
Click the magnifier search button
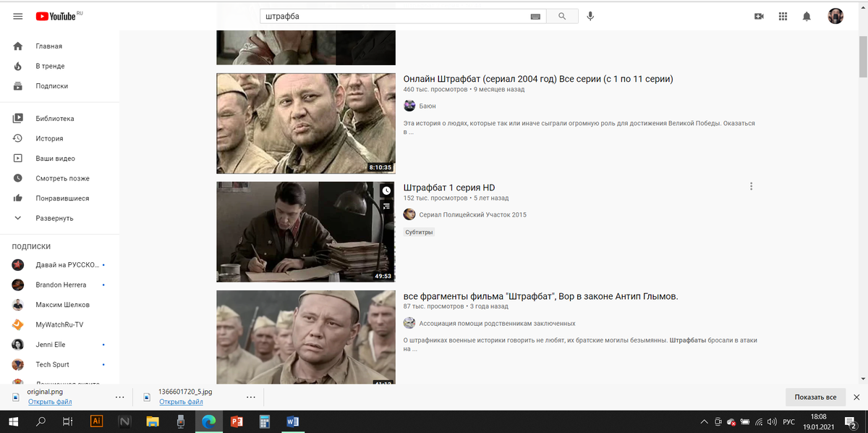[562, 16]
